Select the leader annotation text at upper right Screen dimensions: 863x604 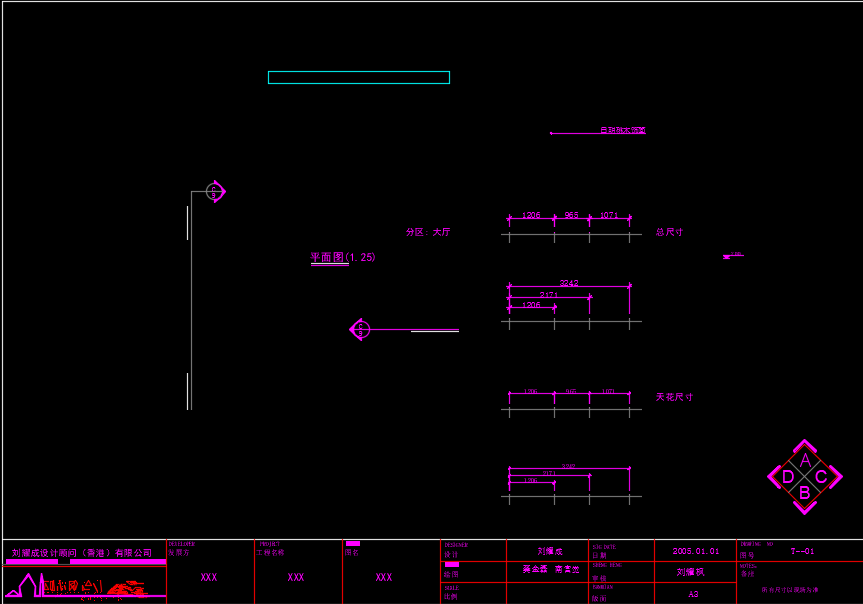click(x=622, y=130)
